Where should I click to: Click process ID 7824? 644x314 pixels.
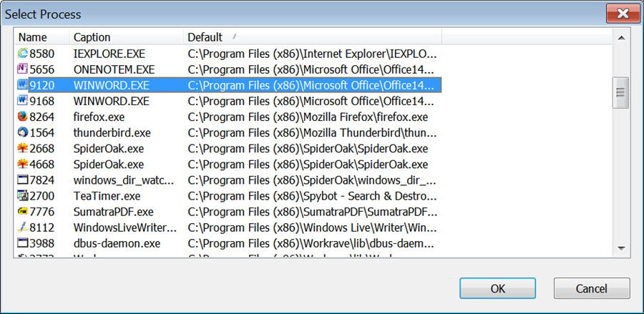point(42,180)
